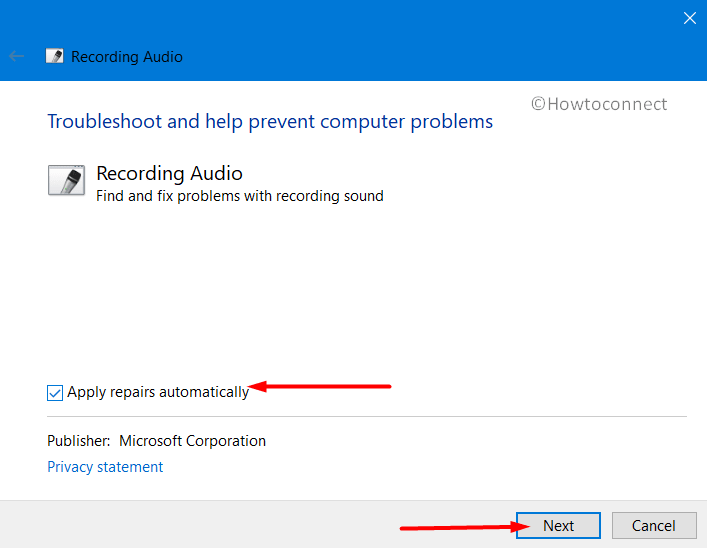Go back using the title bar arrow

(x=16, y=56)
